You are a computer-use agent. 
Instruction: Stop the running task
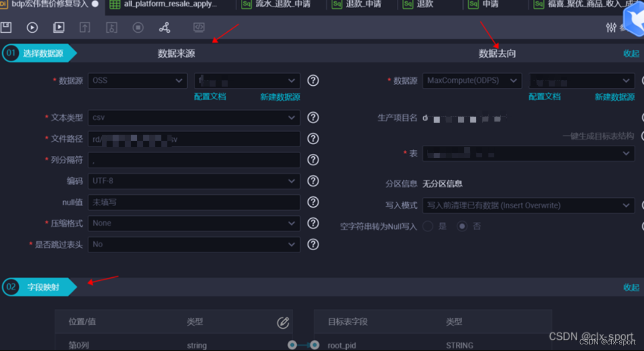coord(138,28)
